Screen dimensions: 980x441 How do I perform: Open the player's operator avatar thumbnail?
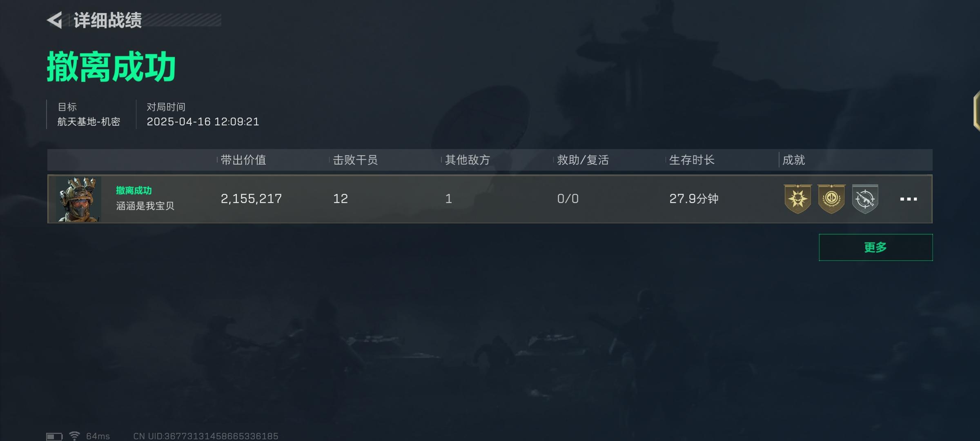tap(78, 199)
